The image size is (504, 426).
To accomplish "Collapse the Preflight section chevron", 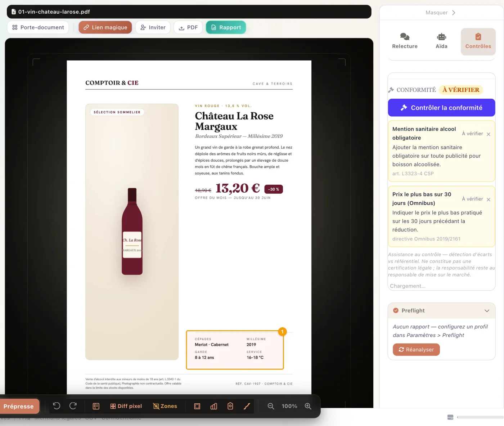I will (x=487, y=311).
